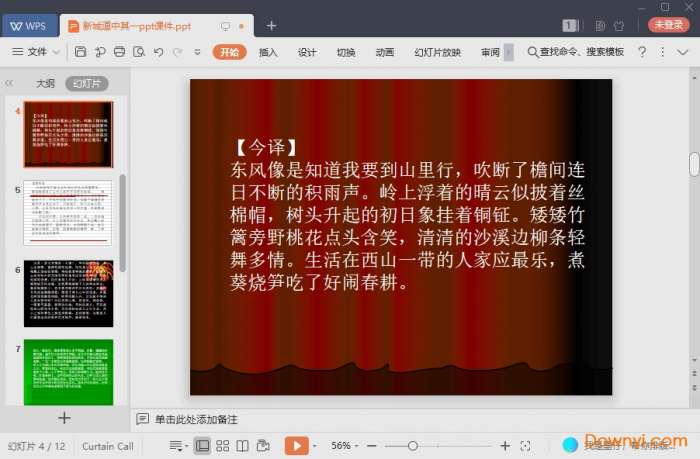The height and width of the screenshot is (459, 700).
Task: Click the 幻灯片 4 / 12 status text
Action: [x=36, y=446]
